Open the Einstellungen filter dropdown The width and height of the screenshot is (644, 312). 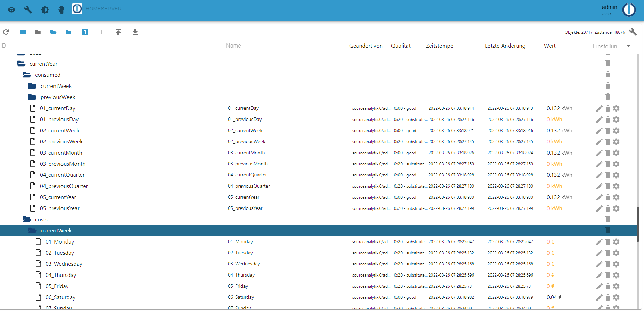pyautogui.click(x=612, y=46)
